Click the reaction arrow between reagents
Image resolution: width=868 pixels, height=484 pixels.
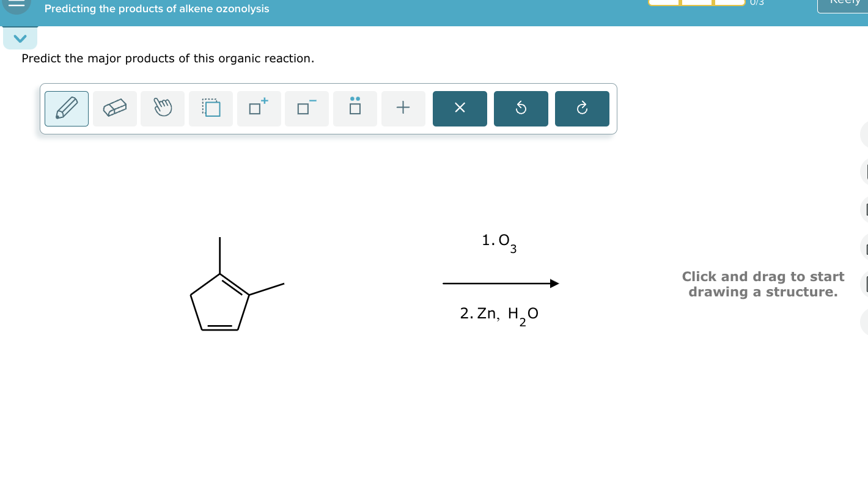pyautogui.click(x=501, y=283)
